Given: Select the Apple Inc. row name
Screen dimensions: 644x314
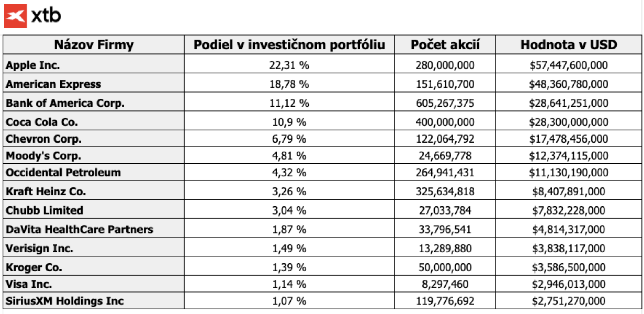Looking at the screenshot, I should tap(33, 65).
